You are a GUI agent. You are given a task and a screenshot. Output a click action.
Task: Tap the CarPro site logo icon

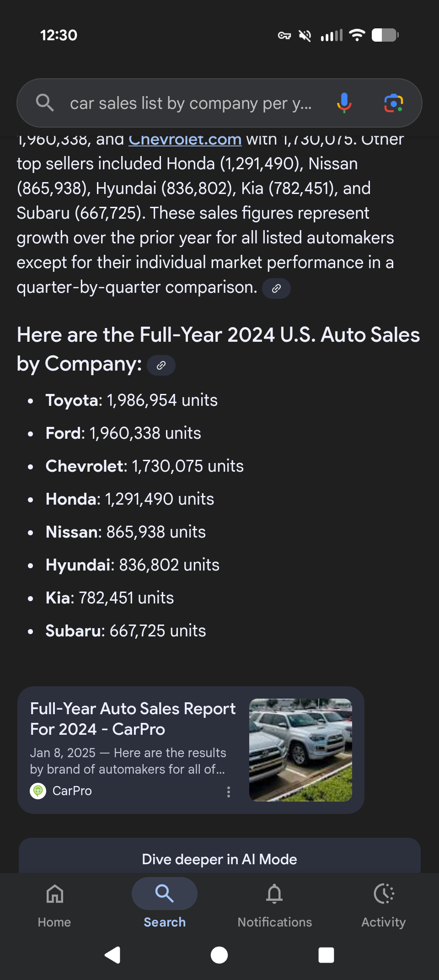tap(38, 791)
